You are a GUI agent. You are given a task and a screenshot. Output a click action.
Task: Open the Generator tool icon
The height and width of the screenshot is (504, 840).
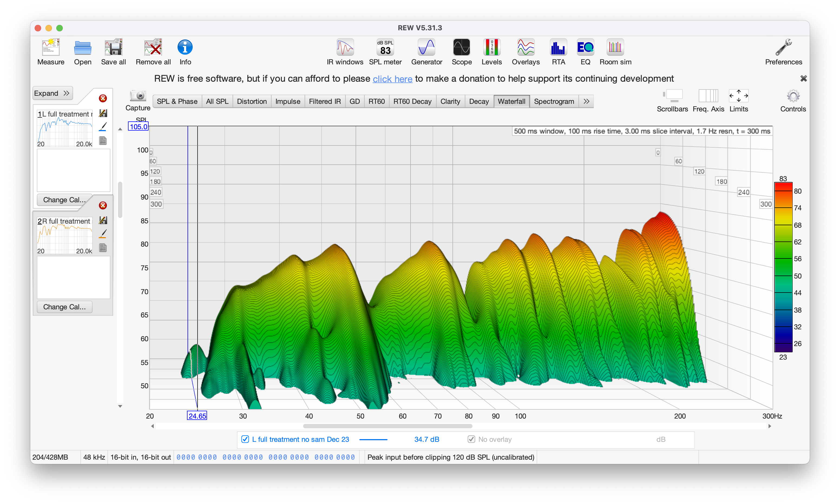coord(426,48)
